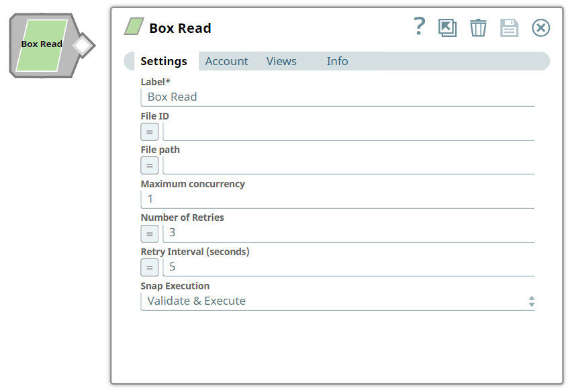Toggle expression for File ID

click(150, 132)
